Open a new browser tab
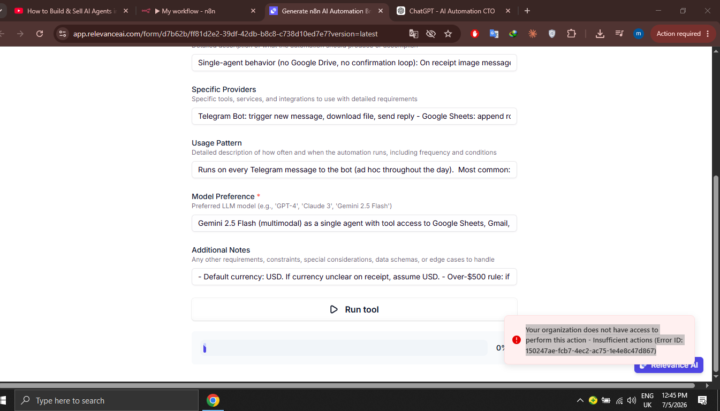Image resolution: width=720 pixels, height=411 pixels. coord(527,11)
